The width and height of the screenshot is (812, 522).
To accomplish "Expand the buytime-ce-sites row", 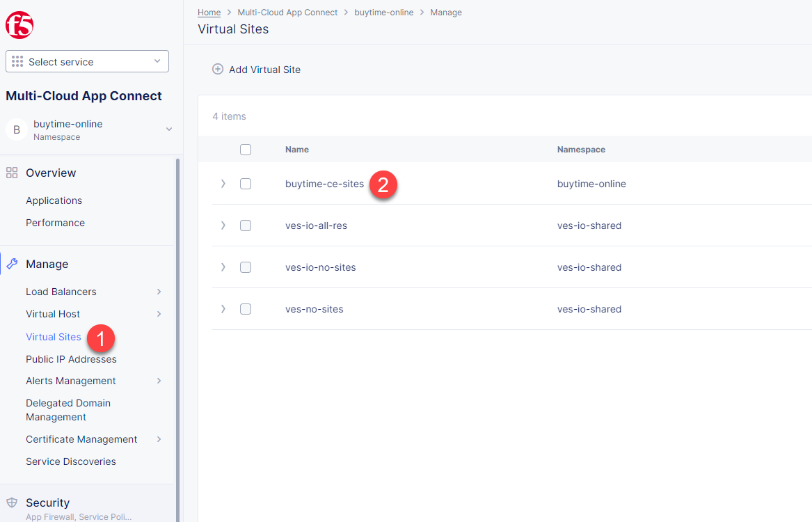I will pos(223,184).
